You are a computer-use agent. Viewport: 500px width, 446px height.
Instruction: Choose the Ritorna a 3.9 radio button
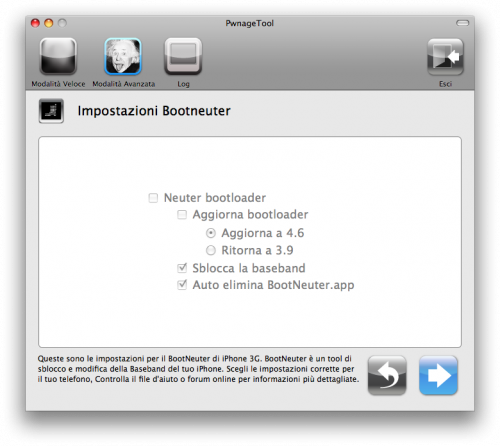[211, 250]
